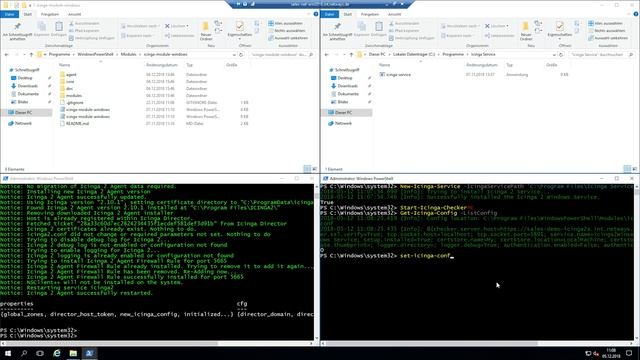Open Netzwerk in left Explorer sidebar
Image resolution: width=640 pixels, height=360 pixels.
(23, 123)
